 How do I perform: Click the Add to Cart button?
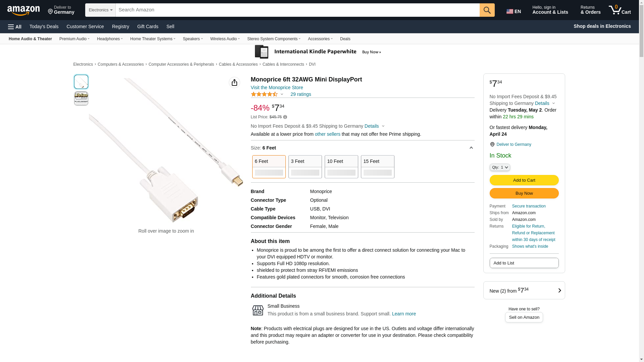(x=524, y=180)
